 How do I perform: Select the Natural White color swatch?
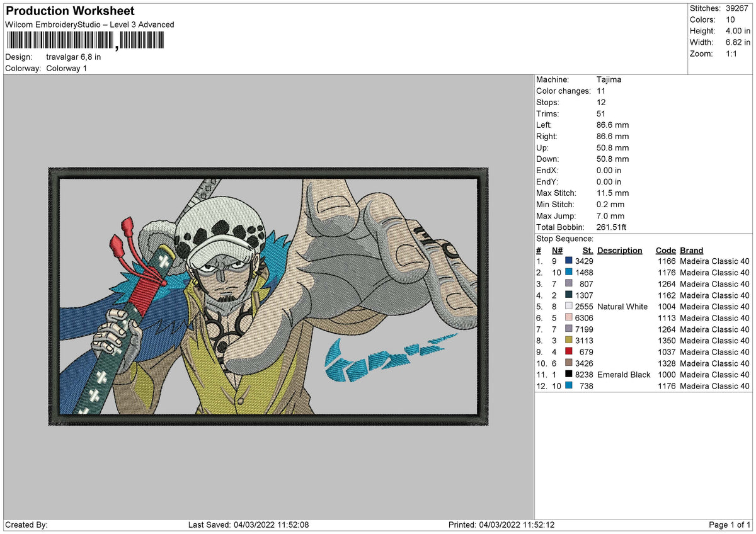click(569, 306)
